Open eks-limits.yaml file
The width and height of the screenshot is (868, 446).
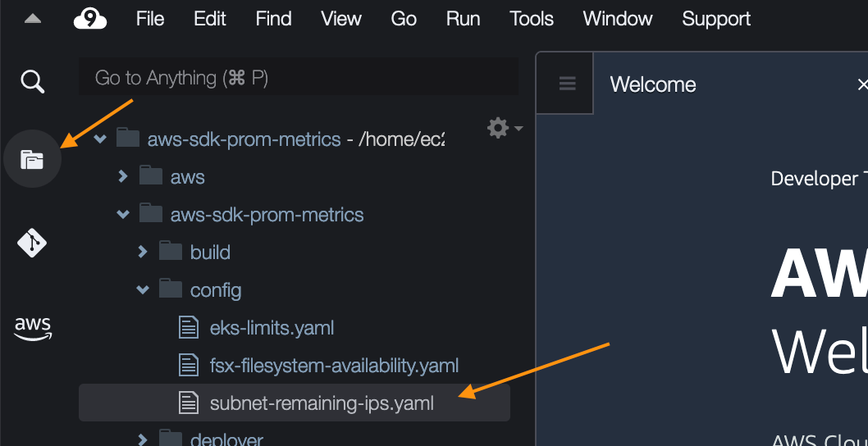[272, 328]
